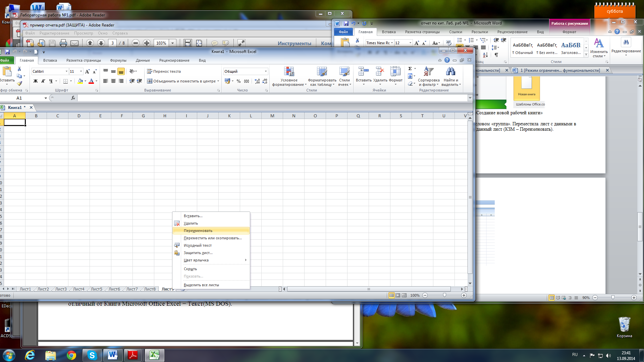Click the Cut scissors icon in Excel
The image size is (644, 362).
pos(19,69)
